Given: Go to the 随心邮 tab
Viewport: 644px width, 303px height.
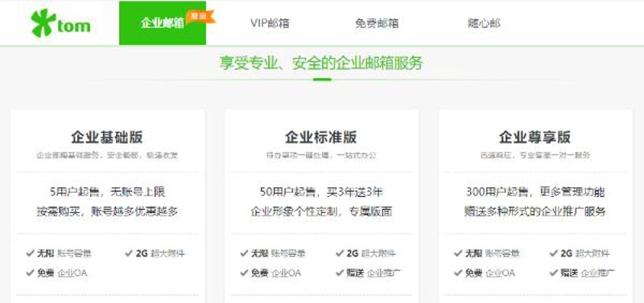Looking at the screenshot, I should click(484, 23).
